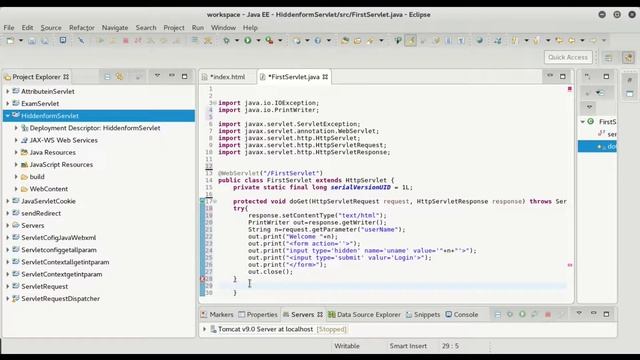The image size is (640, 360).
Task: Expand the WebContent folder
Action: click(x=16, y=189)
